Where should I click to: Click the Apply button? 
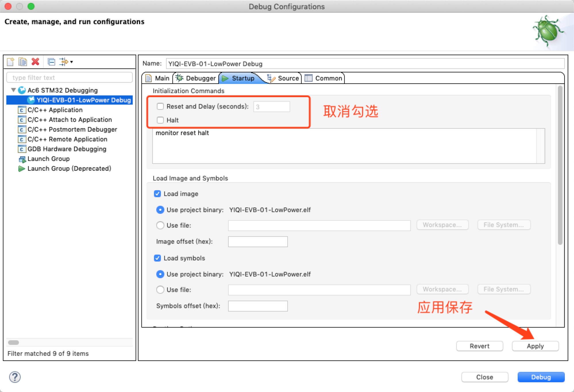coord(535,346)
